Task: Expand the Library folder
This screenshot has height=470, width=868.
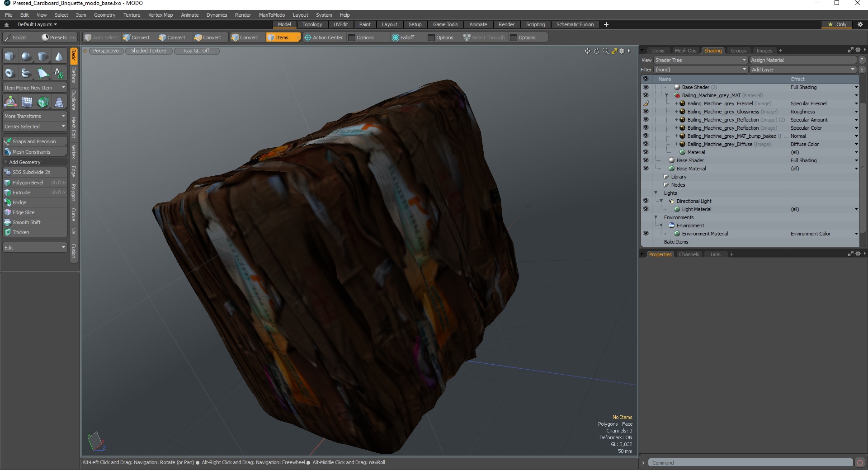Action: pyautogui.click(x=666, y=177)
